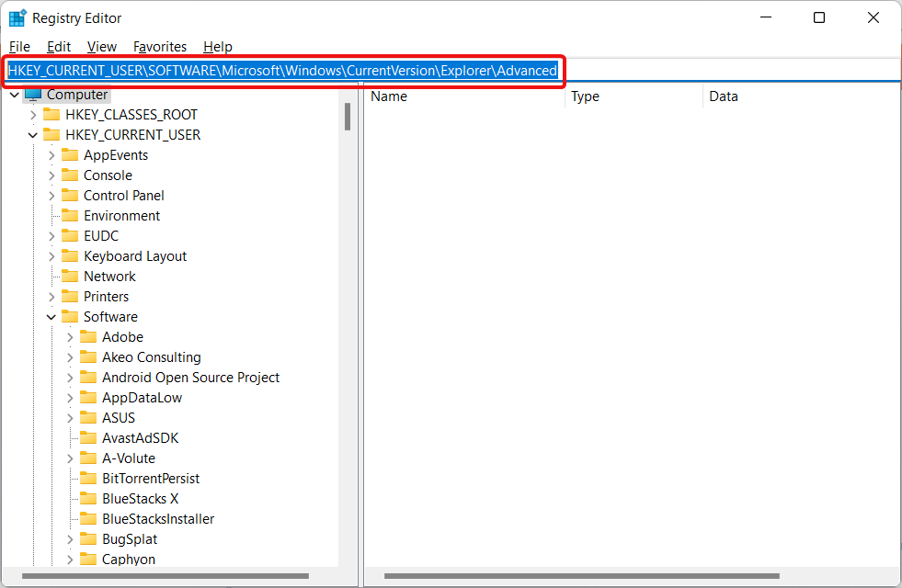Image resolution: width=902 pixels, height=588 pixels.
Task: Expand the AppDataLow key chevron
Action: click(x=70, y=398)
